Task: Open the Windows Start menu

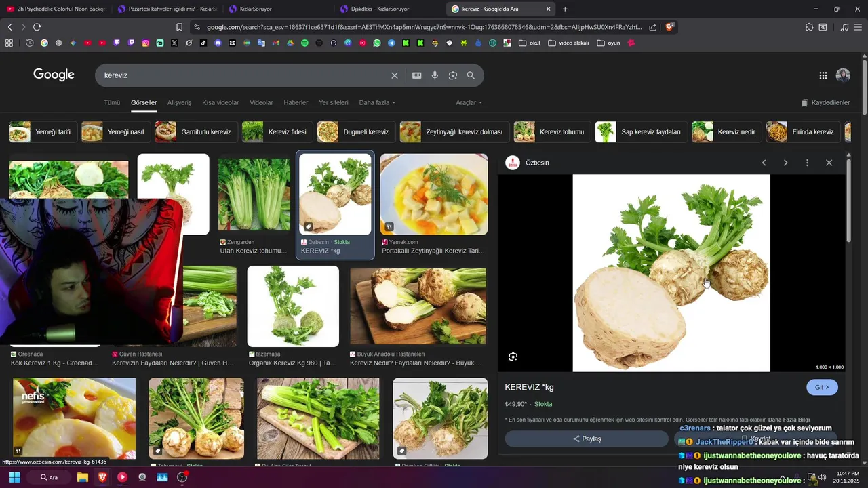Action: point(14,477)
